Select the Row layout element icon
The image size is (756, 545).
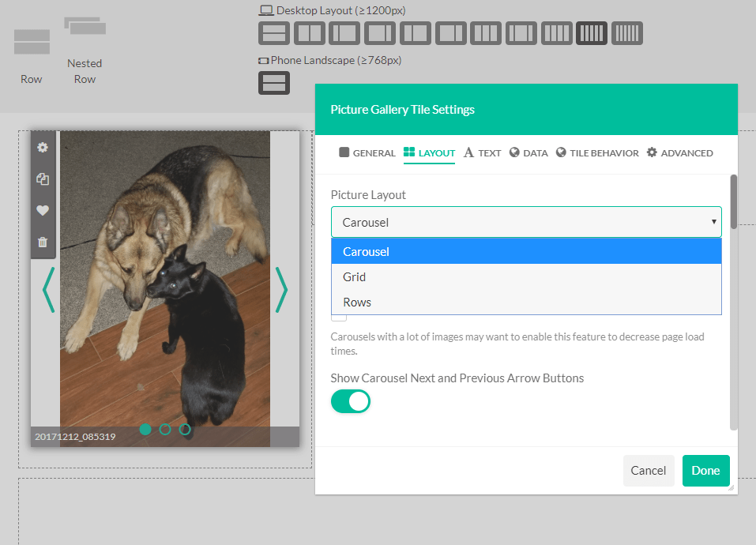[32, 41]
